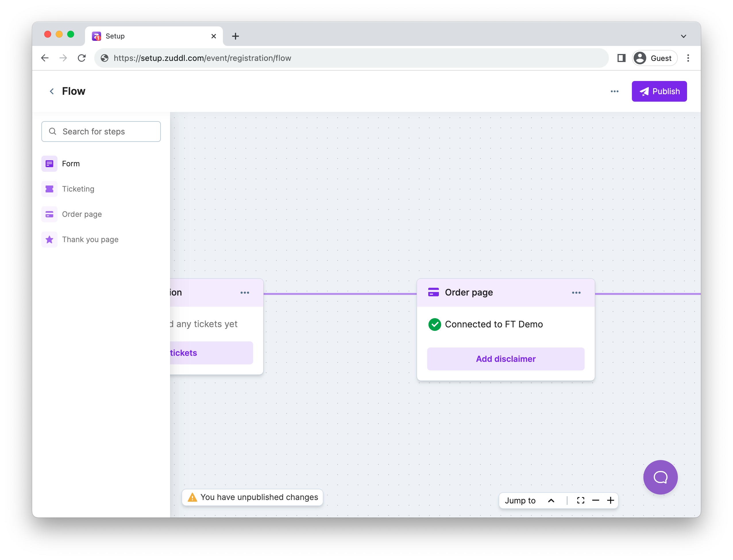Go back using arrow beside Flow
This screenshot has height=560, width=733.
coord(52,91)
